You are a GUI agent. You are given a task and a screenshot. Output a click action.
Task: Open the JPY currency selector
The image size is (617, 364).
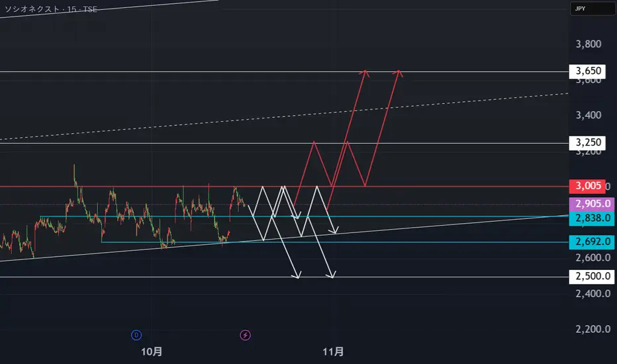click(x=593, y=9)
